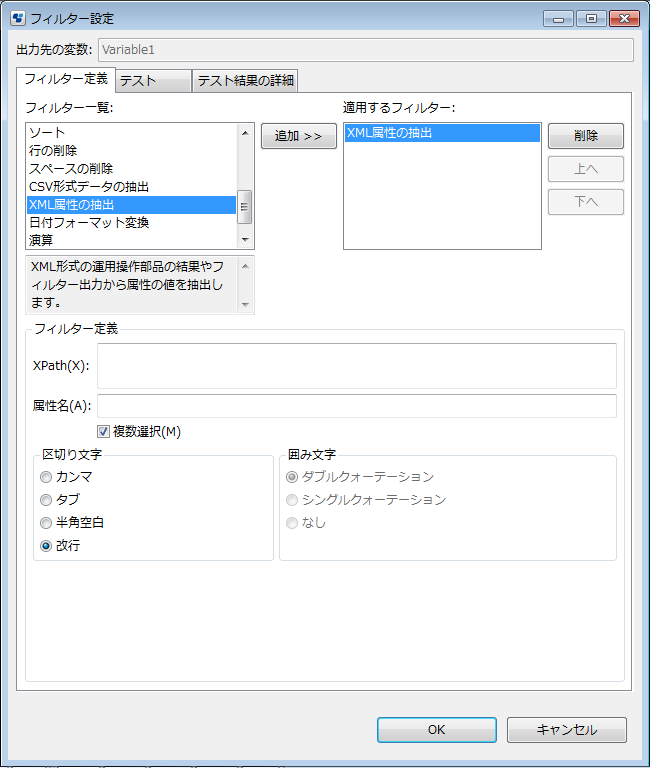Select the なし enclosure radio button
The height and width of the screenshot is (768, 650).
click(x=292, y=523)
